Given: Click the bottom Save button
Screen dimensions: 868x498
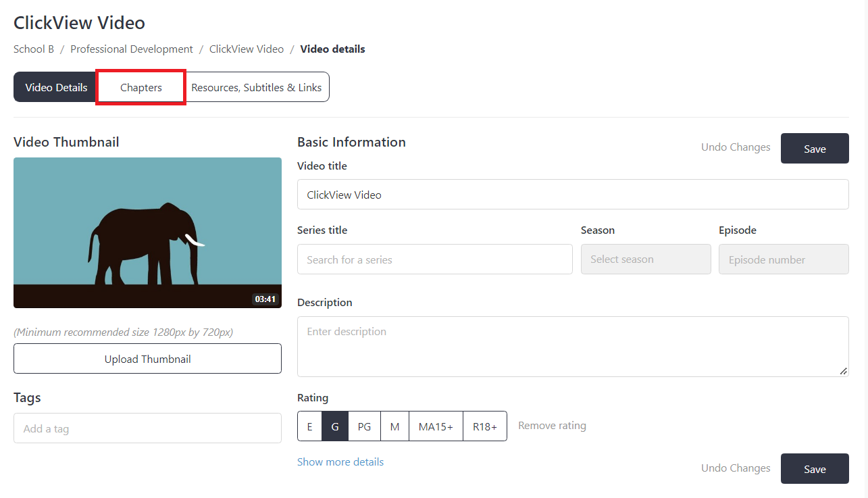Looking at the screenshot, I should [x=815, y=469].
